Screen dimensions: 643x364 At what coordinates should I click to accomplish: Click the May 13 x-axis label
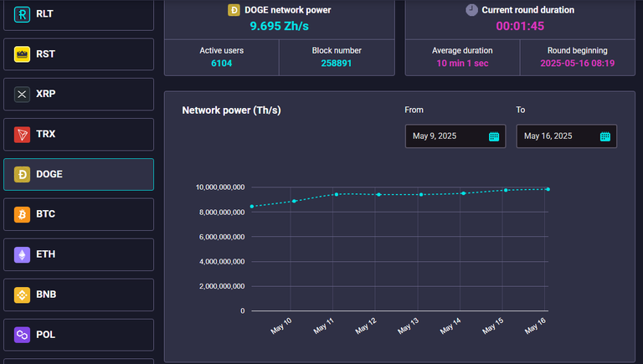pyautogui.click(x=409, y=326)
